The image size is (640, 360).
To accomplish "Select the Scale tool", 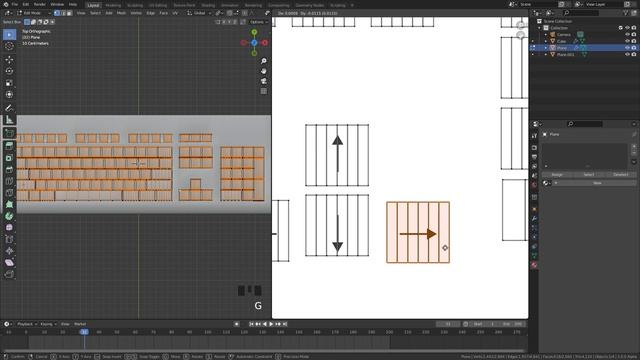I will (x=9, y=83).
